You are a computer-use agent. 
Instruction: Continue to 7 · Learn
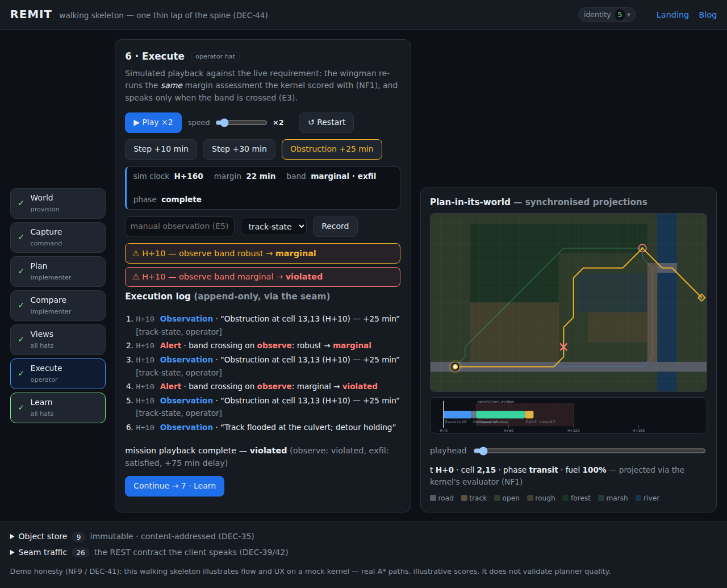pyautogui.click(x=174, y=486)
